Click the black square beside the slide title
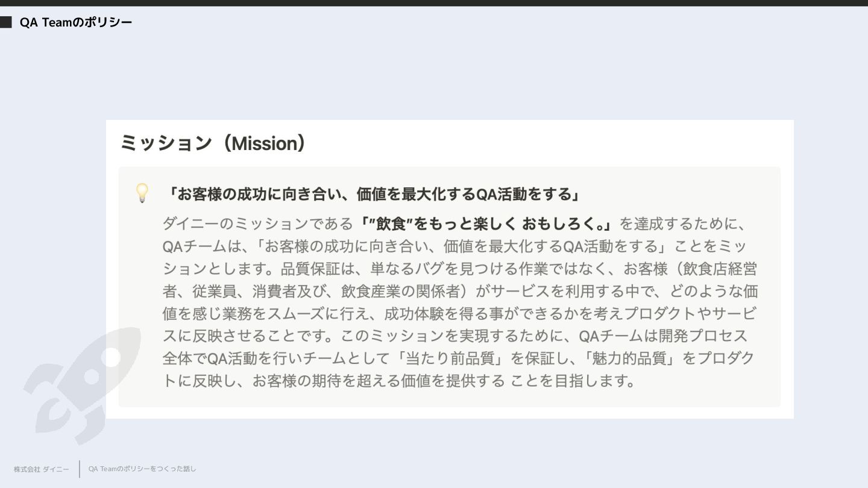Image resolution: width=868 pixels, height=488 pixels. click(x=5, y=22)
